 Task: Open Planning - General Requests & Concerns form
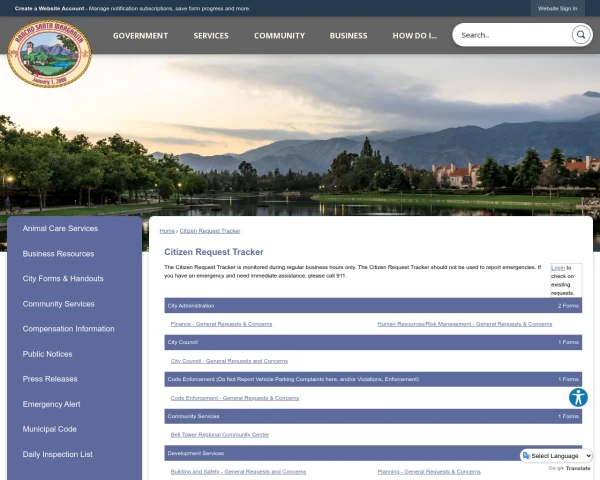coord(429,472)
